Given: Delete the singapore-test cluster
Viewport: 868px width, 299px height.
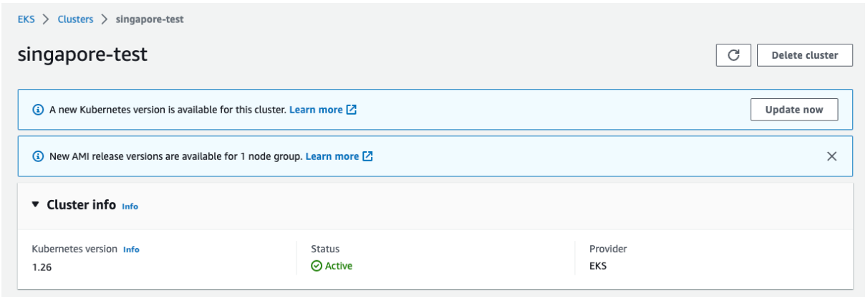Looking at the screenshot, I should [x=805, y=55].
